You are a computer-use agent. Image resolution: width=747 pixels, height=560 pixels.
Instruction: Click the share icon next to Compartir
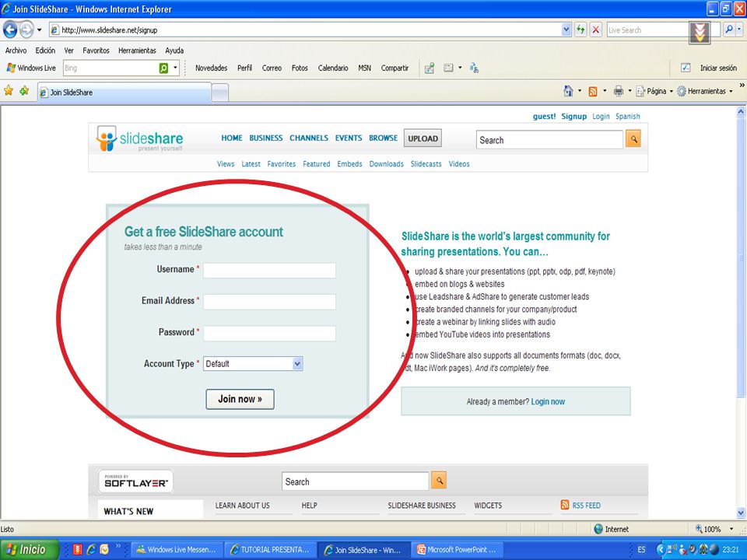click(x=430, y=68)
